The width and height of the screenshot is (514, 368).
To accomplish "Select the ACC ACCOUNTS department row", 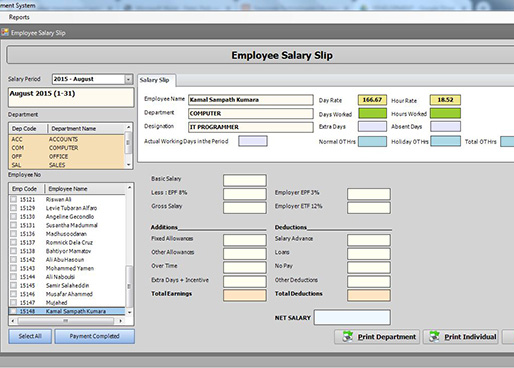I will click(67, 139).
